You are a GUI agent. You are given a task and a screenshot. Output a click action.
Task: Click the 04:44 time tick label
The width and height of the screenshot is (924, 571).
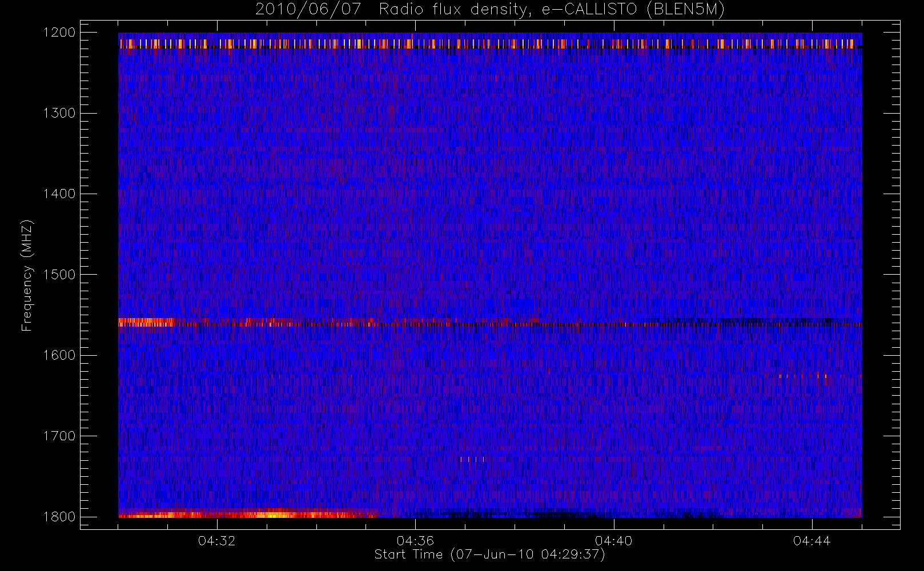coord(812,541)
